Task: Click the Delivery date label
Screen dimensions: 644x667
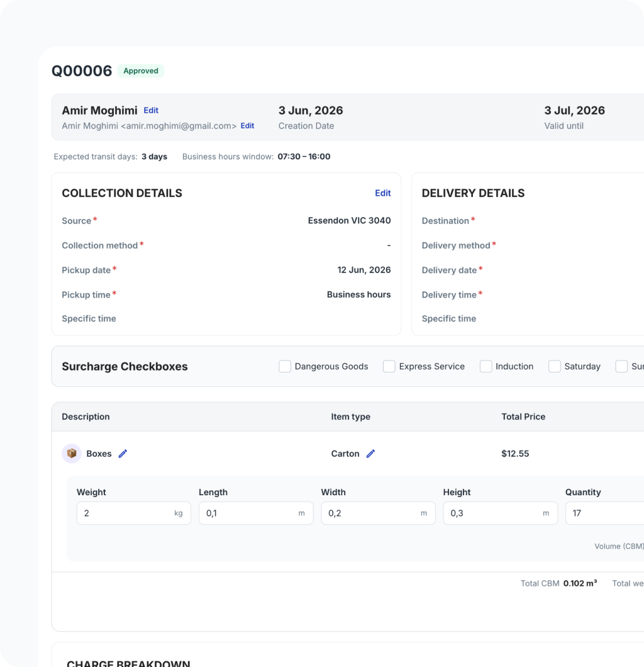Action: pos(449,270)
